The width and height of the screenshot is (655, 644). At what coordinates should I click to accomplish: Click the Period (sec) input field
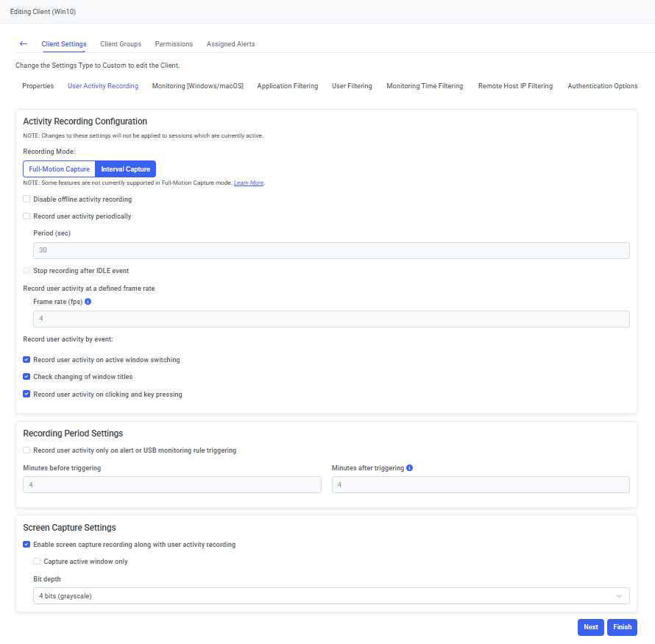pyautogui.click(x=331, y=250)
